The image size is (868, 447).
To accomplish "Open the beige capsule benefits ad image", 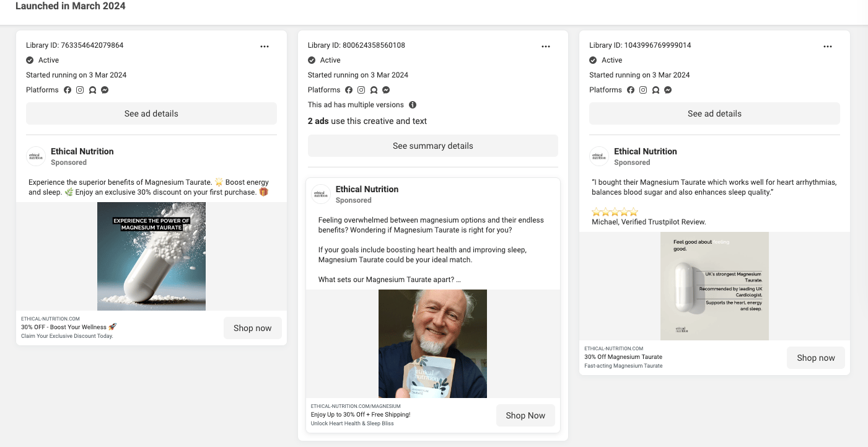I will pyautogui.click(x=714, y=286).
